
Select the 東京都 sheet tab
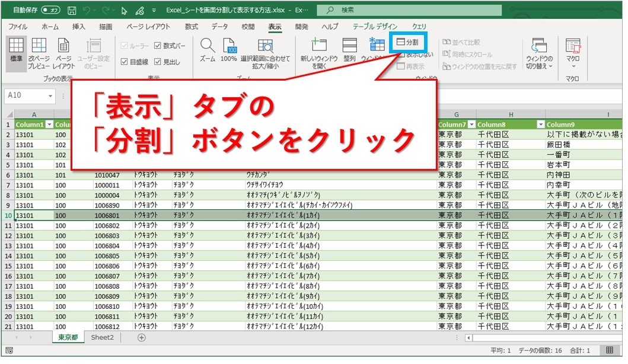(x=68, y=337)
